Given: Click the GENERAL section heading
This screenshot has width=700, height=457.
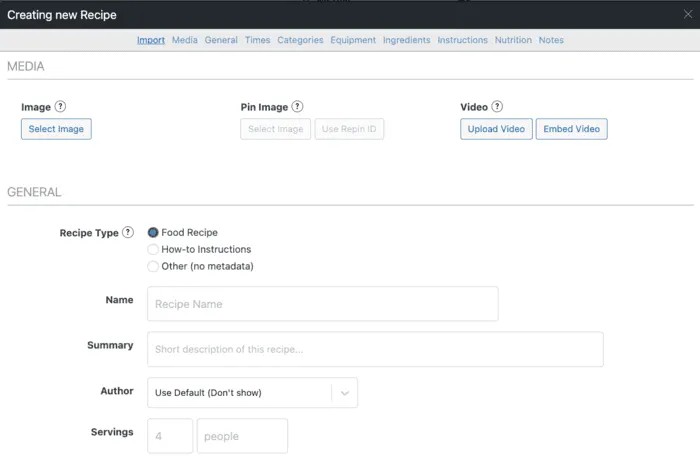Looking at the screenshot, I should click(34, 192).
